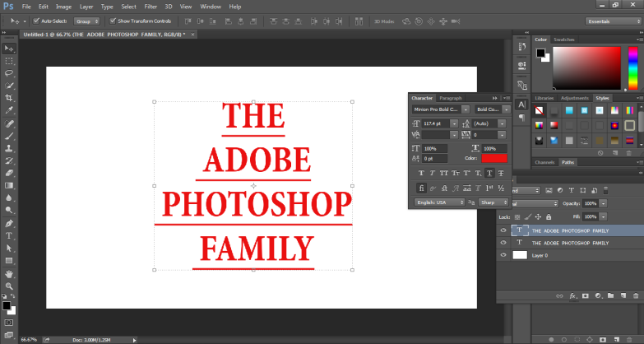Image resolution: width=644 pixels, height=344 pixels.
Task: Select the Dodge tool
Action: point(9,210)
